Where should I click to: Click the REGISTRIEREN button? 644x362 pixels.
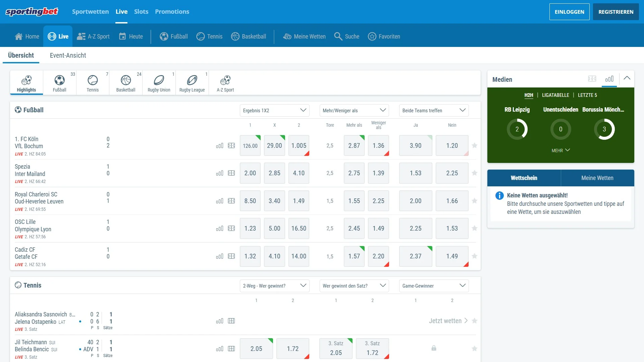615,12
